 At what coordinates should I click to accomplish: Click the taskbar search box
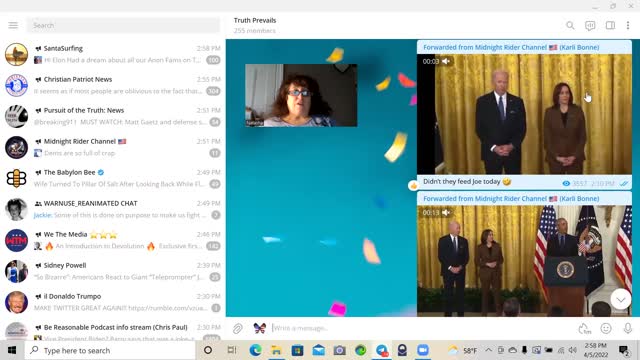(x=110, y=350)
